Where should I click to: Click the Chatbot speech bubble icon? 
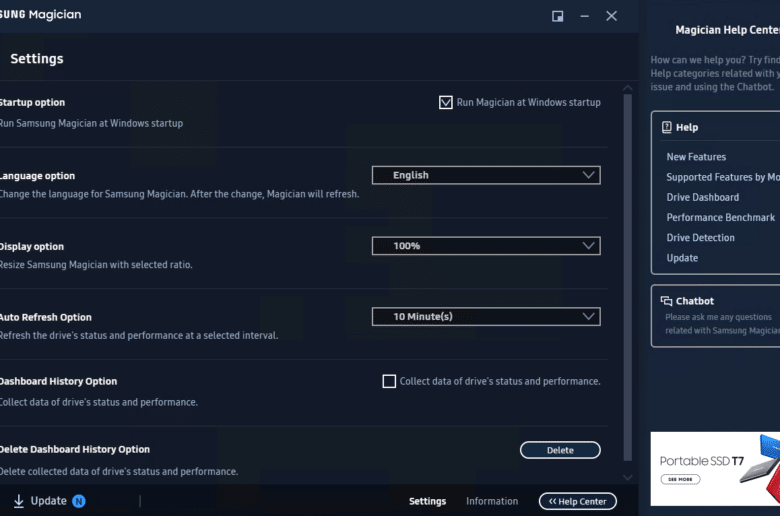click(x=666, y=301)
